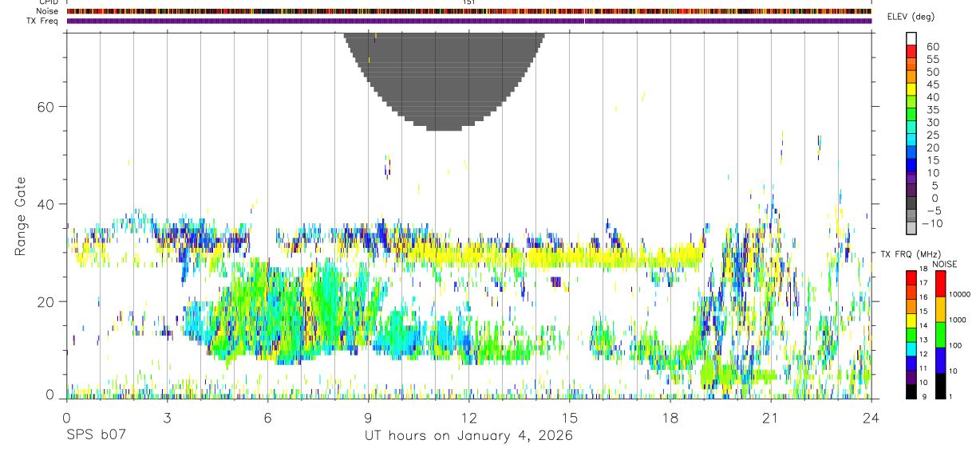980x452 pixels.
Task: Click the 21 tick label on the UT hours axis
Action: click(x=770, y=417)
